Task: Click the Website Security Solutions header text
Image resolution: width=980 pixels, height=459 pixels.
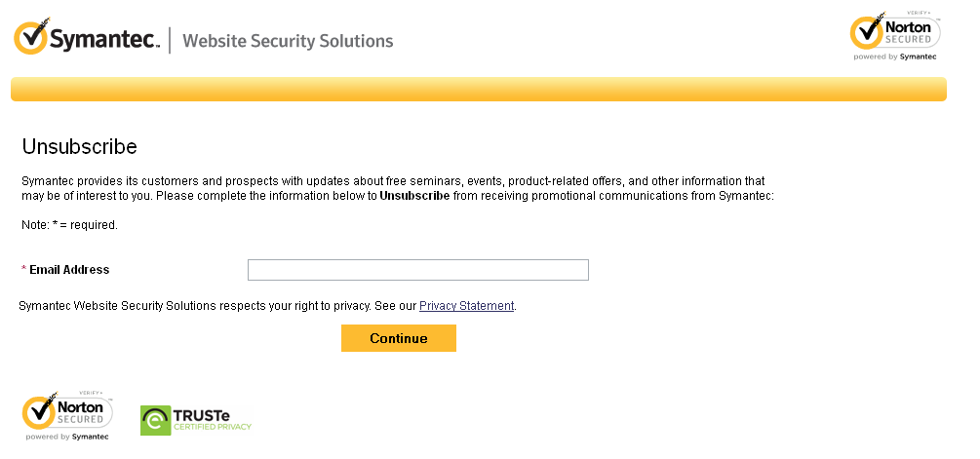Action: tap(288, 41)
